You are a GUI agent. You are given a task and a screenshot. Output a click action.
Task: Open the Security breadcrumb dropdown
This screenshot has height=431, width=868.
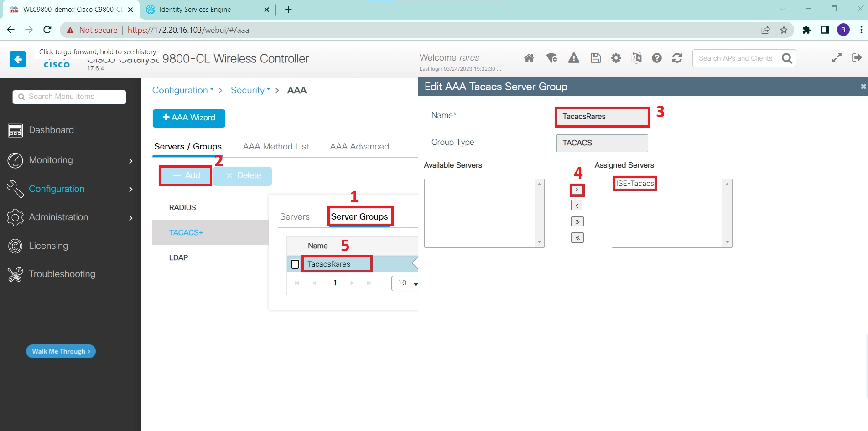[250, 90]
